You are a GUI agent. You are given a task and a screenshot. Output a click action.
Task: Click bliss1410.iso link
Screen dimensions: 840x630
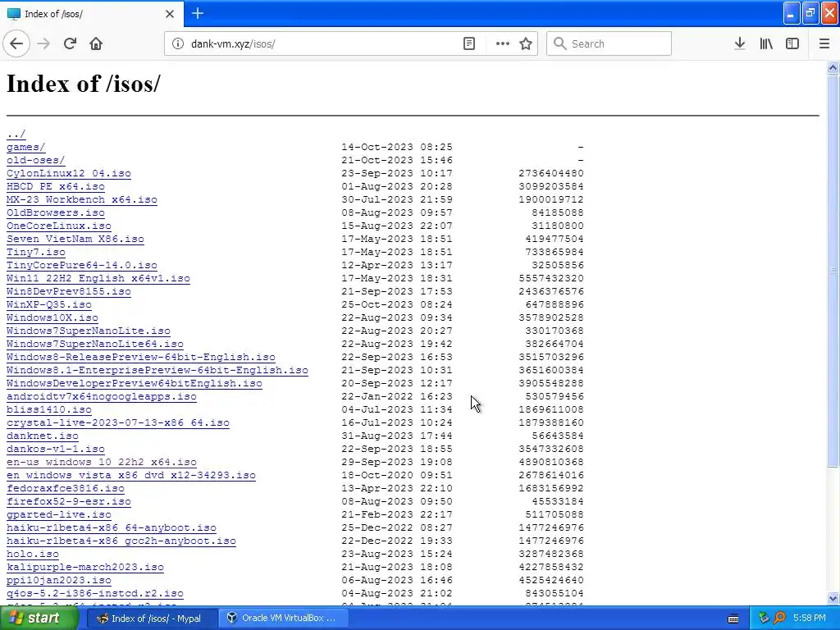48,409
